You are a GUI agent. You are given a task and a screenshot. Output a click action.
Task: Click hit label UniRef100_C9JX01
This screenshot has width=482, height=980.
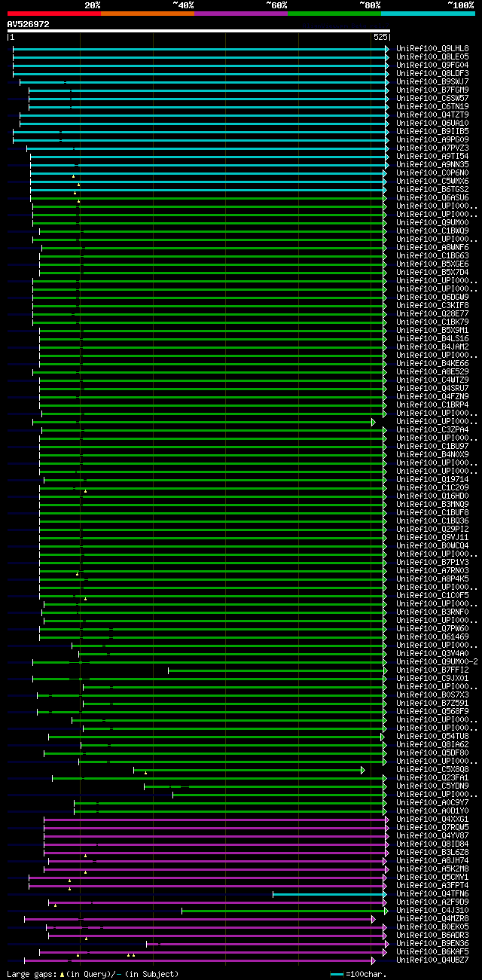432,679
